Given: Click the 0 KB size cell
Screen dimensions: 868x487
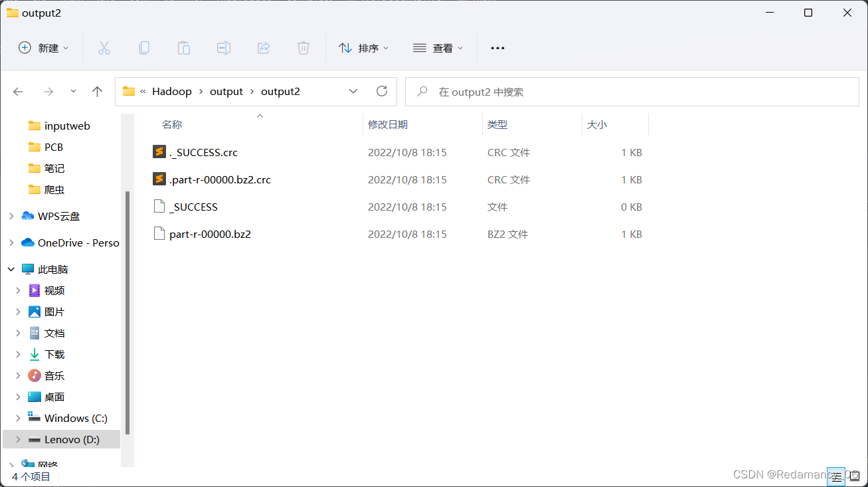Looking at the screenshot, I should coord(632,207).
